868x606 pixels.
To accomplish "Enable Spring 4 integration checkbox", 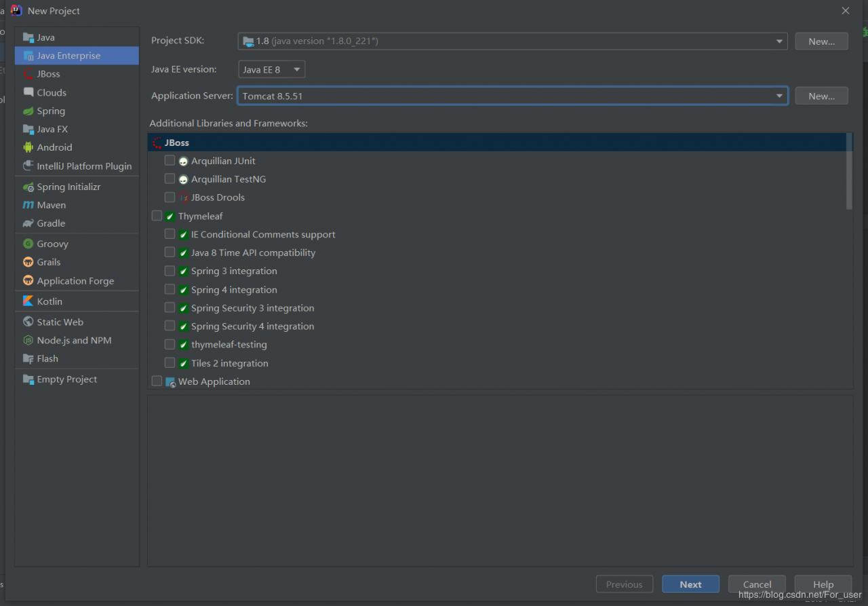I will [170, 290].
